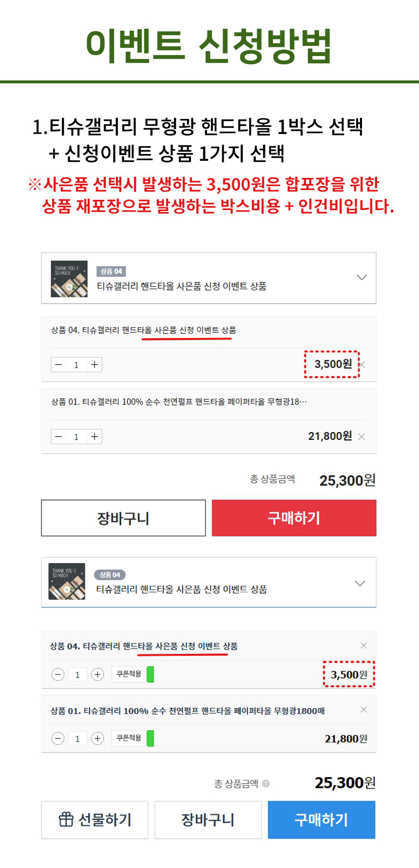Click plus for 상품 04 in top cart
Image resolution: width=419 pixels, height=868 pixels.
[x=95, y=365]
